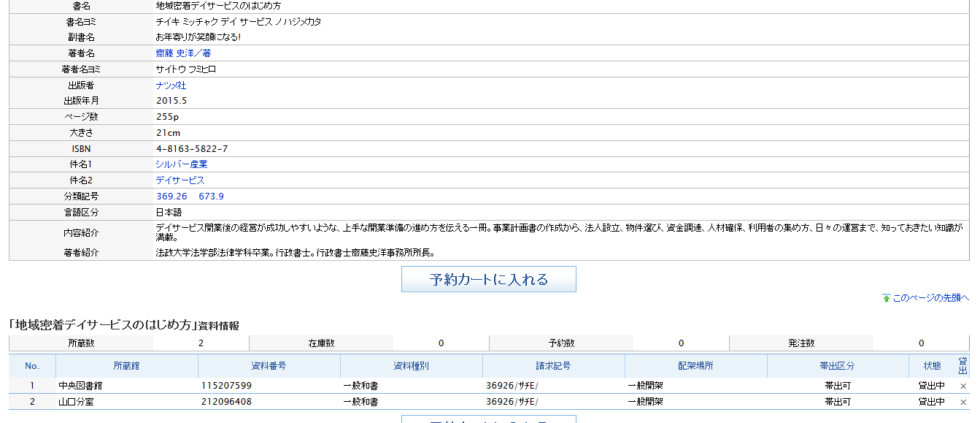Click title reading チイキ ミッチャク デイ サービス ノ ハジメカタ
Image resolution: width=980 pixels, height=423 pixels.
pos(239,22)
